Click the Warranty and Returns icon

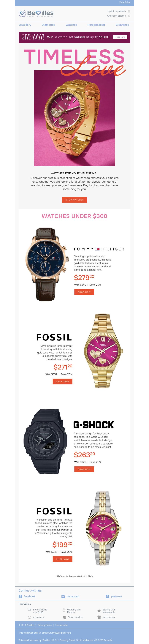(64, 610)
